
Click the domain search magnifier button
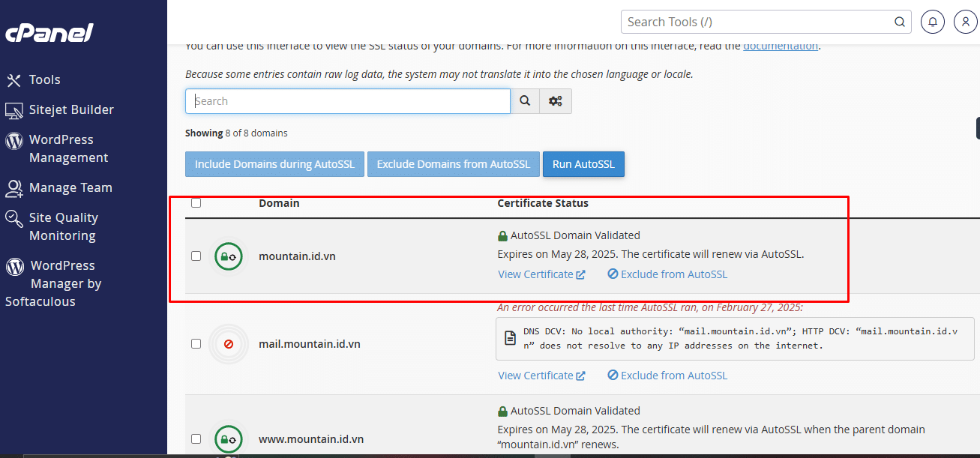(525, 101)
